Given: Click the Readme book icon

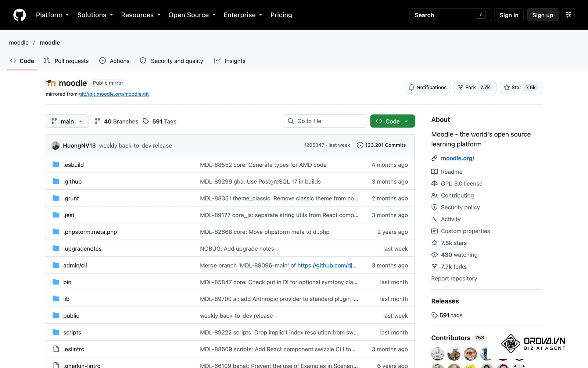Looking at the screenshot, I should pos(434,172).
